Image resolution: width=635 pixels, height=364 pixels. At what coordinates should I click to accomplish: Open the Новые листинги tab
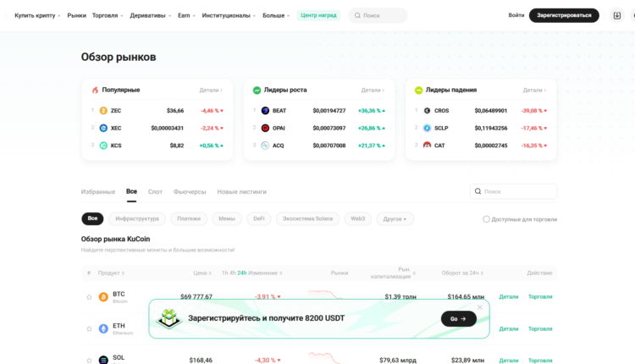[x=241, y=192]
